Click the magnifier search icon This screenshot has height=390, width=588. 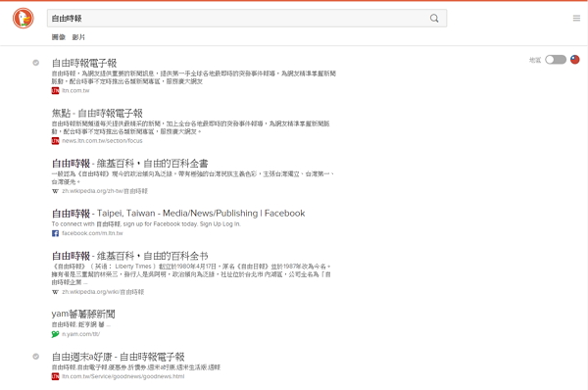click(434, 18)
